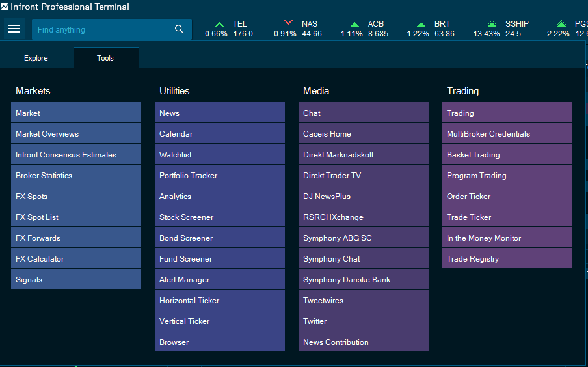The image size is (588, 367).
Task: Open the hamburger main menu
Action: [x=14, y=29]
